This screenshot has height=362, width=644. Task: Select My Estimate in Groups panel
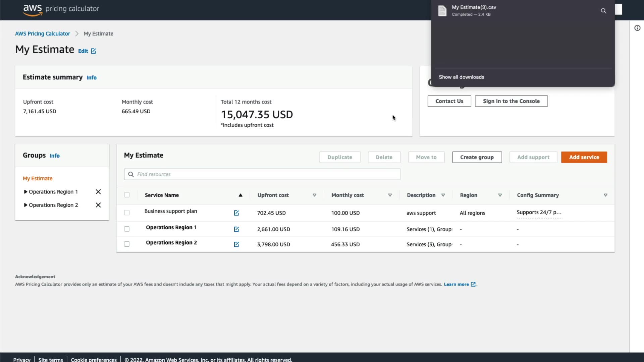[x=38, y=179]
